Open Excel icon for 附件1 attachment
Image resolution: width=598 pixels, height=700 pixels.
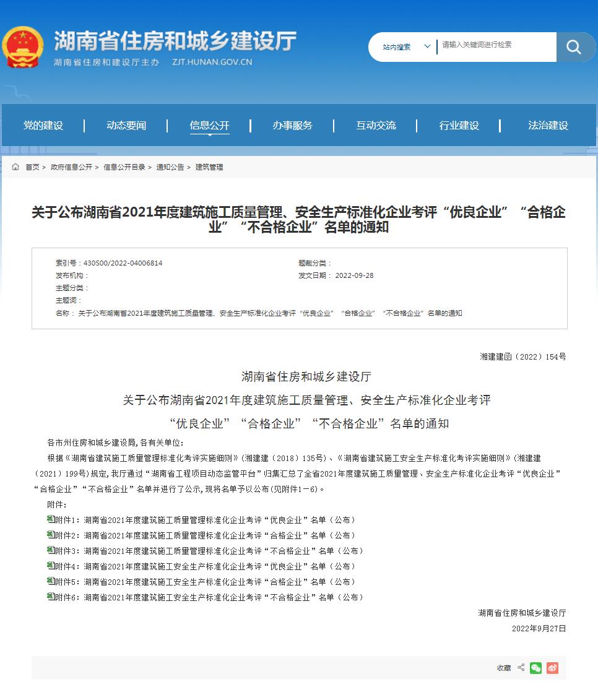51,519
